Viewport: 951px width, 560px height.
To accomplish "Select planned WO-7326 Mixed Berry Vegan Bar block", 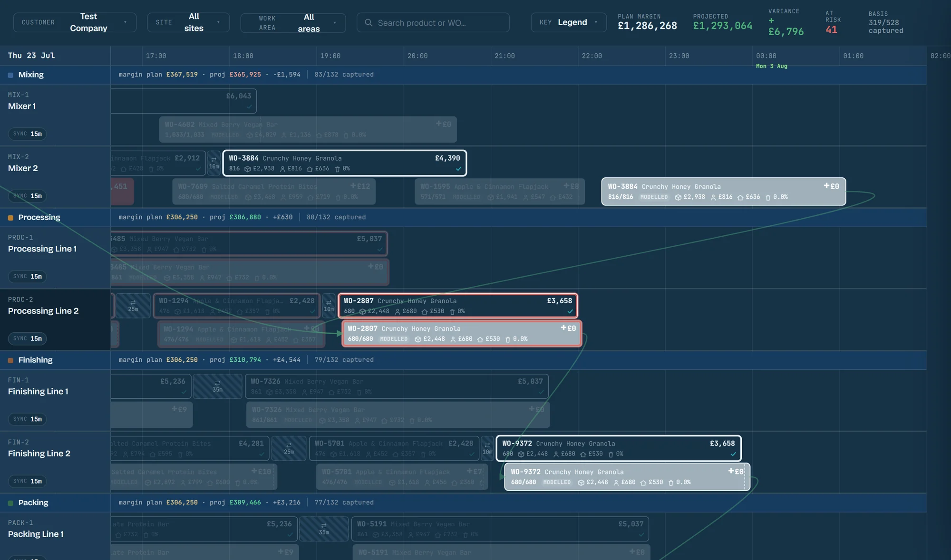I will (x=397, y=386).
